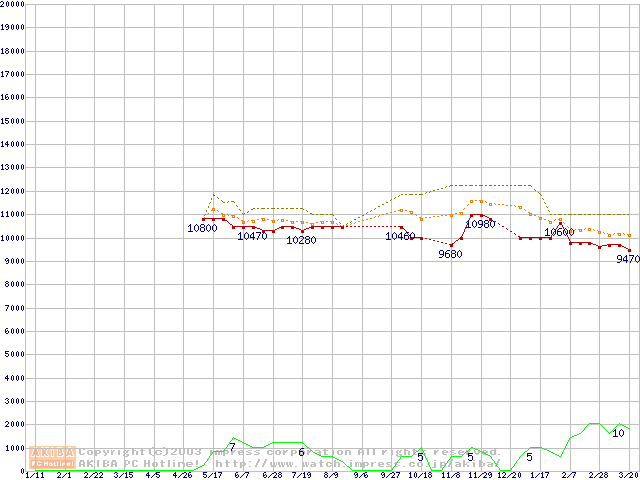Screen dimensions: 640x480
Task: Click the 5/17 date on x-axis
Action: pyautogui.click(x=212, y=475)
